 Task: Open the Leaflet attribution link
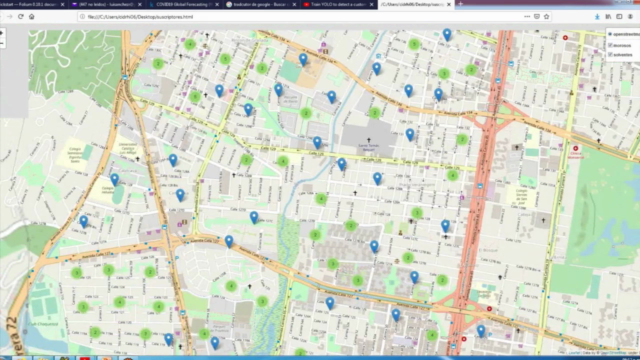(x=574, y=353)
